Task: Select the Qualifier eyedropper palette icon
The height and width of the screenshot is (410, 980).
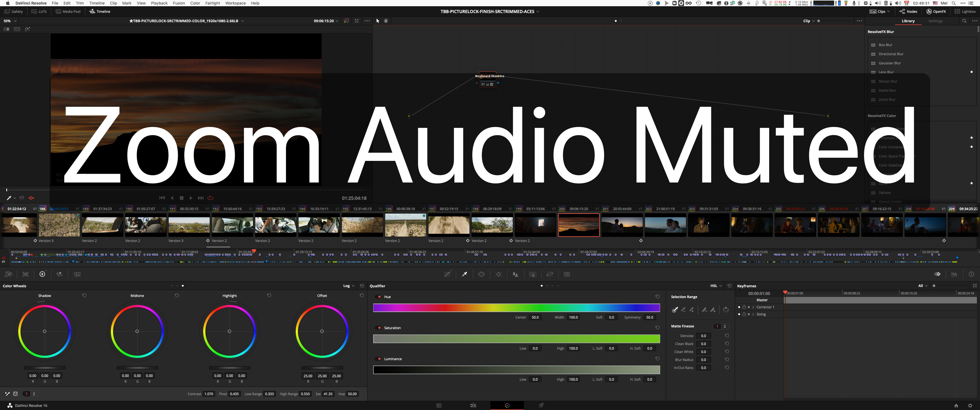Action: pyautogui.click(x=465, y=274)
